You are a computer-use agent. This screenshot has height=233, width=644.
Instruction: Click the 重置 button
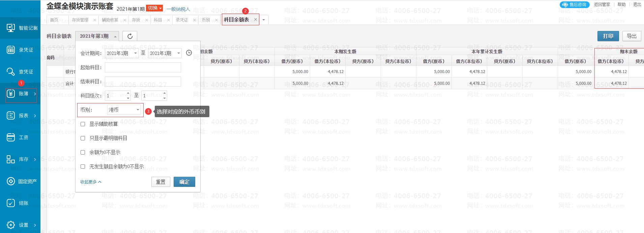coord(160,182)
